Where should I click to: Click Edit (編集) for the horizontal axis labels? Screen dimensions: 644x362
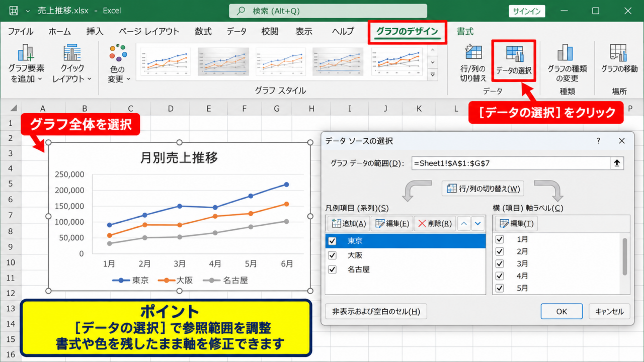(516, 224)
